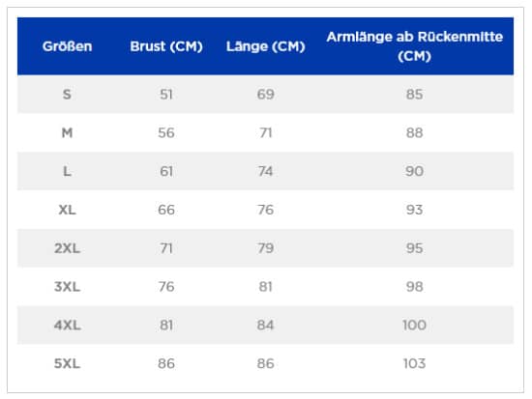
Task: Click the Größen column header
Action: 67,46
